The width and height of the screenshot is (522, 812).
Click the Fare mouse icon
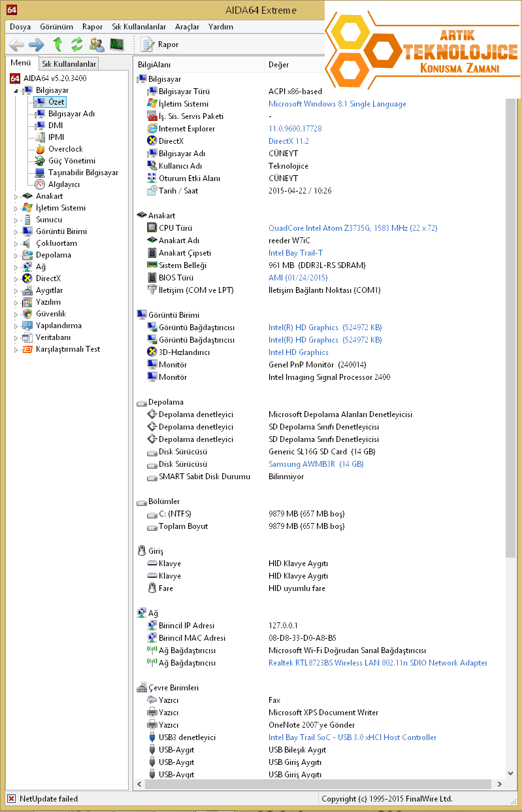pos(152,588)
